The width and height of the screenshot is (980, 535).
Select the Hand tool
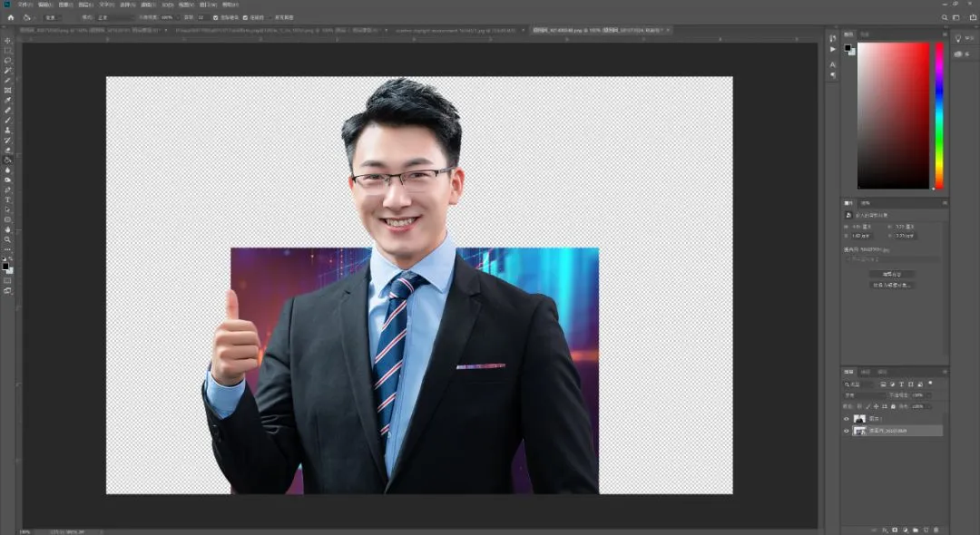(7, 229)
